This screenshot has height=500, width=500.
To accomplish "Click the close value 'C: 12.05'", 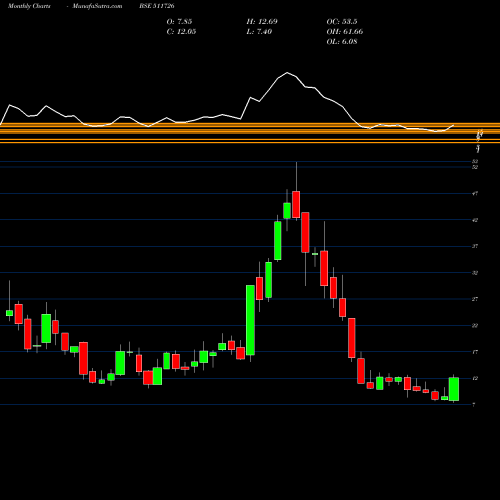I will [181, 32].
